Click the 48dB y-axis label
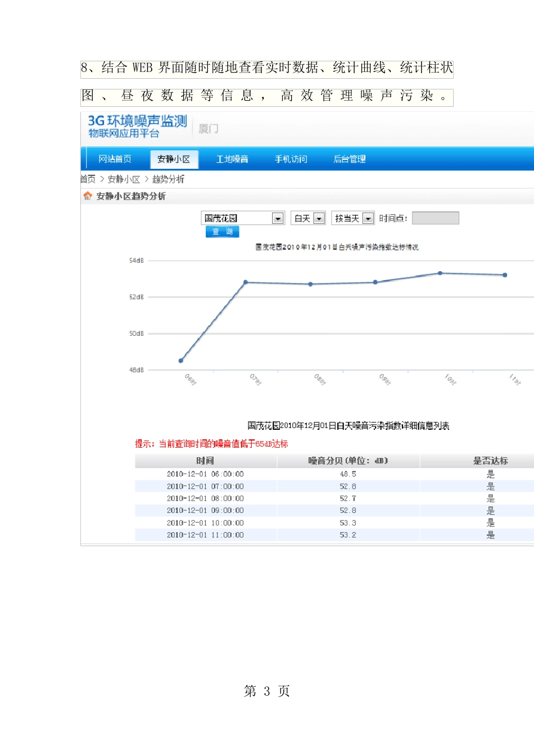534x756 pixels. [137, 370]
